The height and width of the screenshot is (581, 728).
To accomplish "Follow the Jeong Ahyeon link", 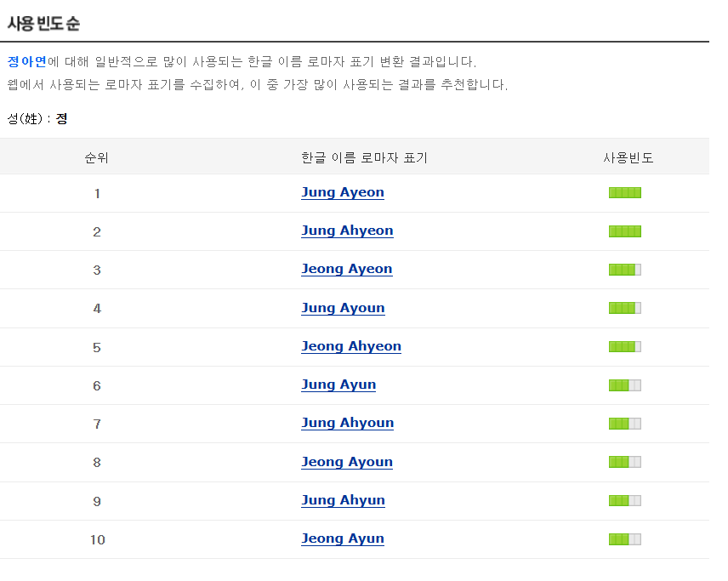I will (x=351, y=346).
